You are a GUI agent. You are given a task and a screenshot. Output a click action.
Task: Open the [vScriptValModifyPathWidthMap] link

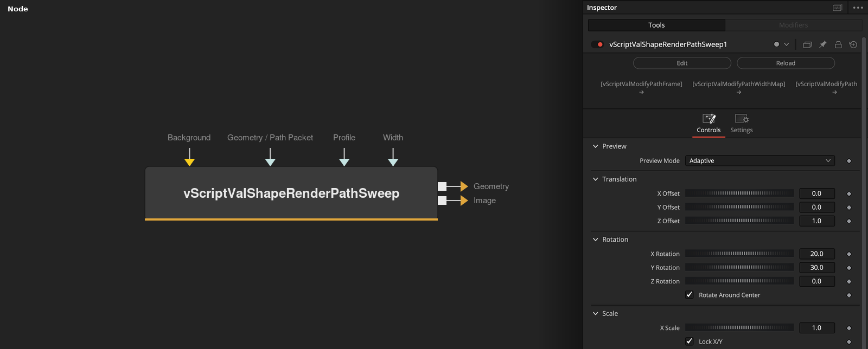point(738,87)
